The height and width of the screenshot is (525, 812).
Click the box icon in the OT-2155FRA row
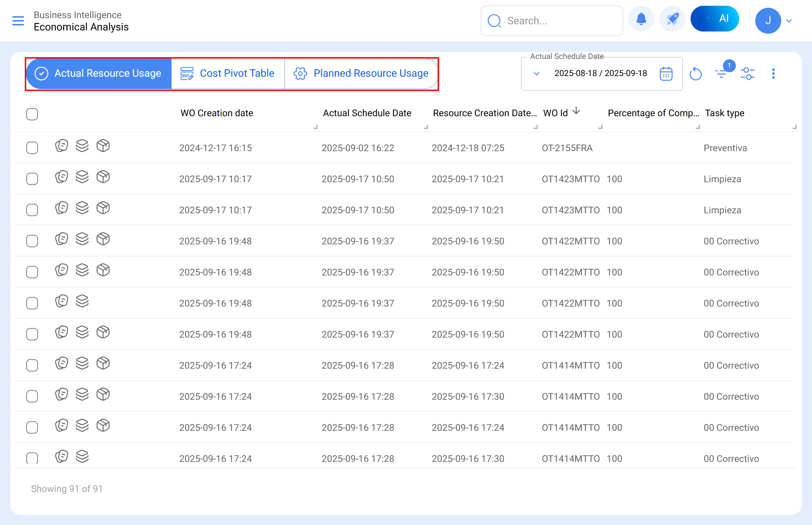click(x=103, y=146)
